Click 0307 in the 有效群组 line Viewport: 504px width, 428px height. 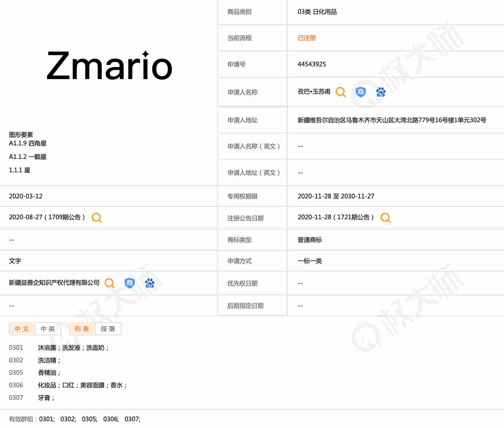(x=132, y=419)
